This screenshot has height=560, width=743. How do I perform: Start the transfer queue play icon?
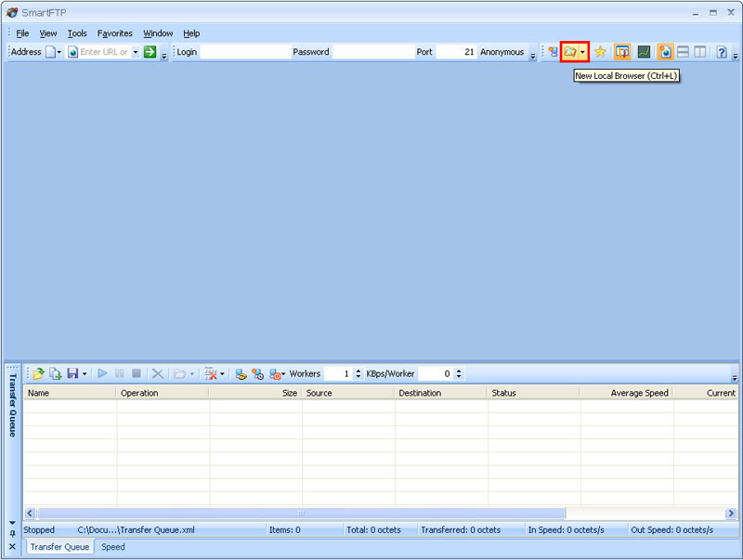102,374
